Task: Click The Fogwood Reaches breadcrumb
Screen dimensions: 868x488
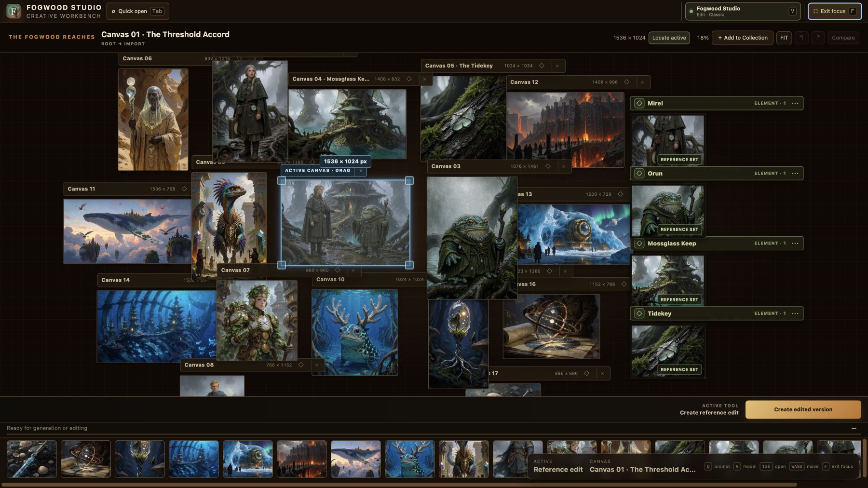Action: click(52, 37)
